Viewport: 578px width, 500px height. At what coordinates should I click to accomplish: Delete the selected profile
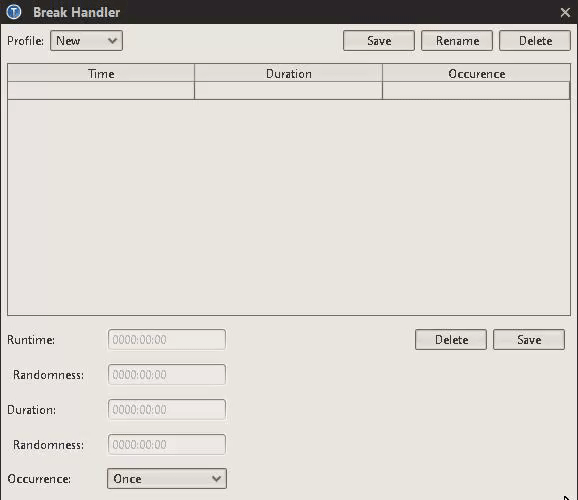(535, 41)
